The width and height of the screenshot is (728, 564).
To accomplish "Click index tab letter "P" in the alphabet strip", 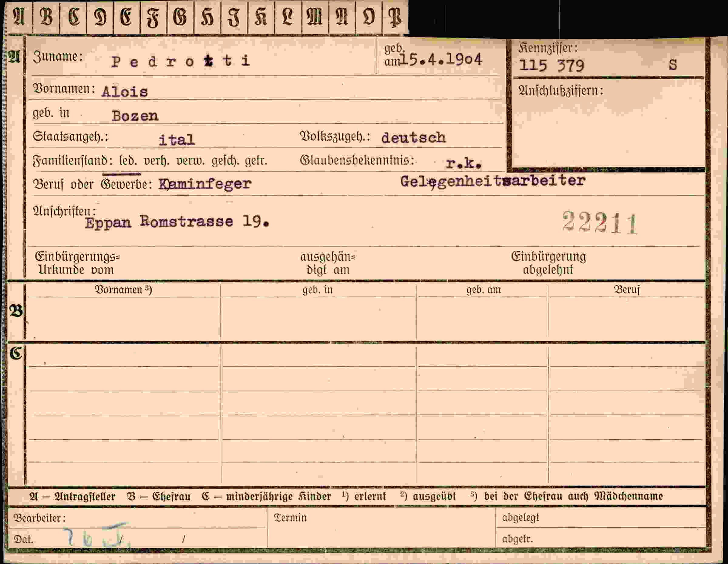I will pyautogui.click(x=395, y=17).
